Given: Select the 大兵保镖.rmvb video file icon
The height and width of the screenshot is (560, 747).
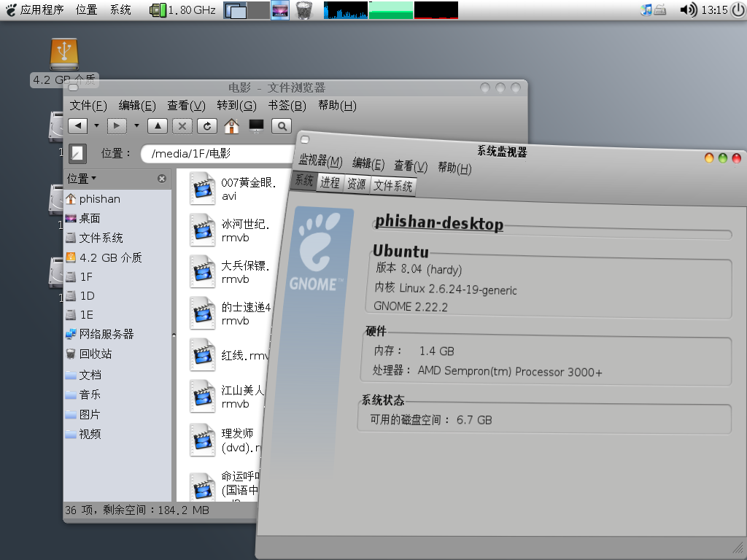Looking at the screenshot, I should click(x=203, y=272).
